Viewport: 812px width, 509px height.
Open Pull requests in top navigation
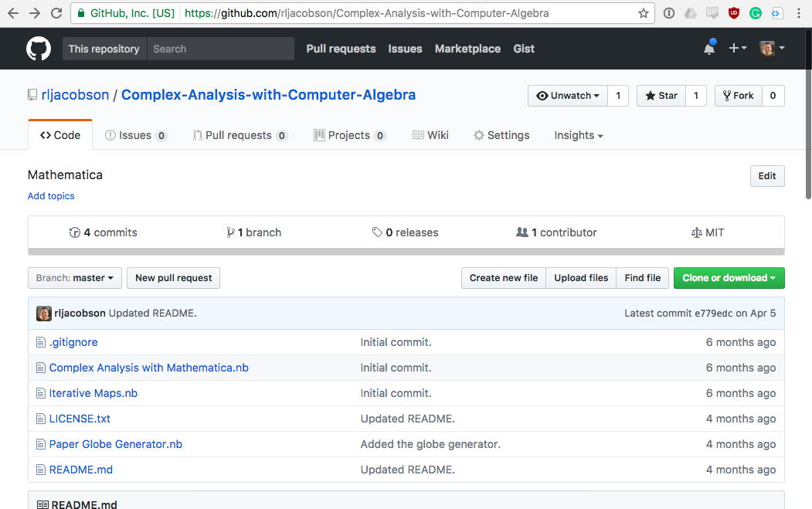(x=341, y=49)
